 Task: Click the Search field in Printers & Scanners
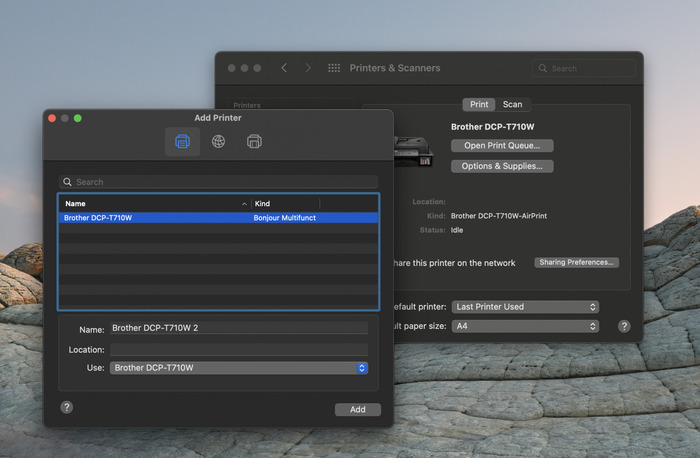point(583,68)
